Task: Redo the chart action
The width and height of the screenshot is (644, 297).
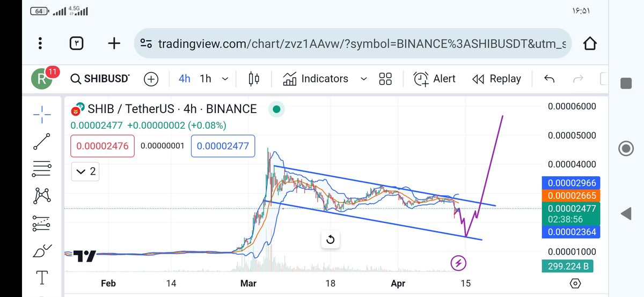Action: pos(578,79)
